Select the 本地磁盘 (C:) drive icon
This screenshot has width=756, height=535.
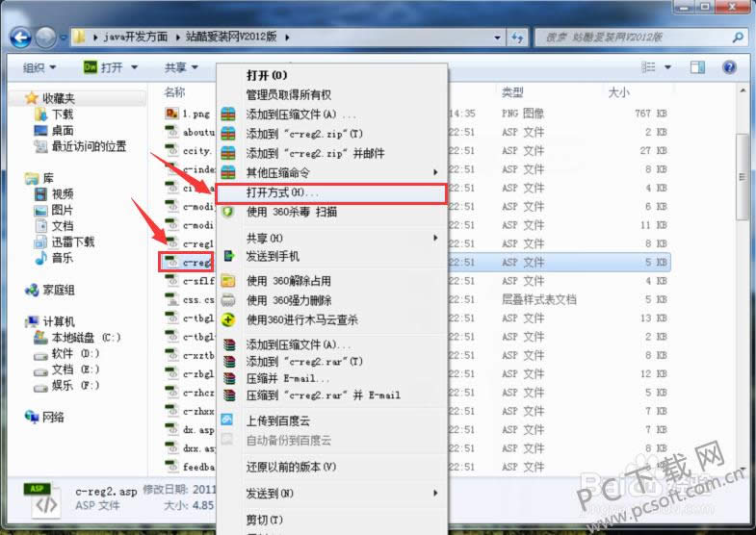pos(40,338)
